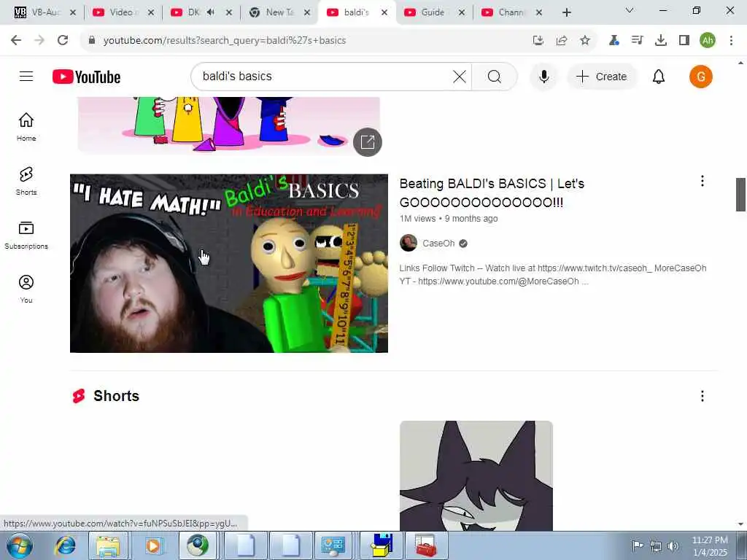Open a new browser tab

point(566,12)
